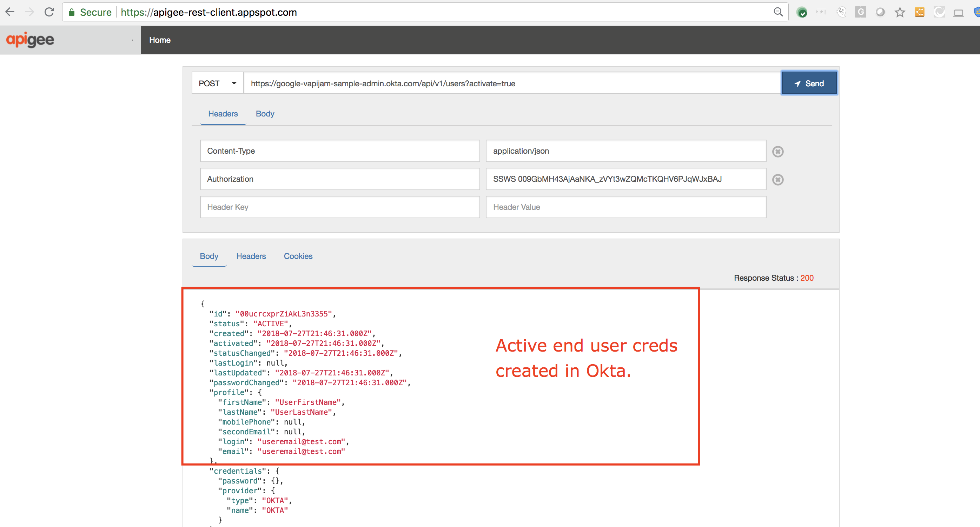
Task: Open the Ghostery ghost extension icon
Action: [x=841, y=12]
